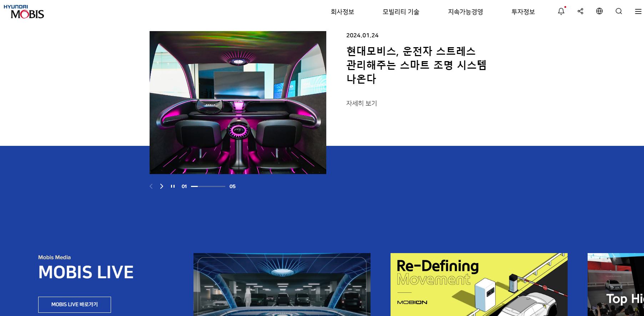Open the Re-Defining Movement card
644x316 pixels.
click(x=479, y=285)
